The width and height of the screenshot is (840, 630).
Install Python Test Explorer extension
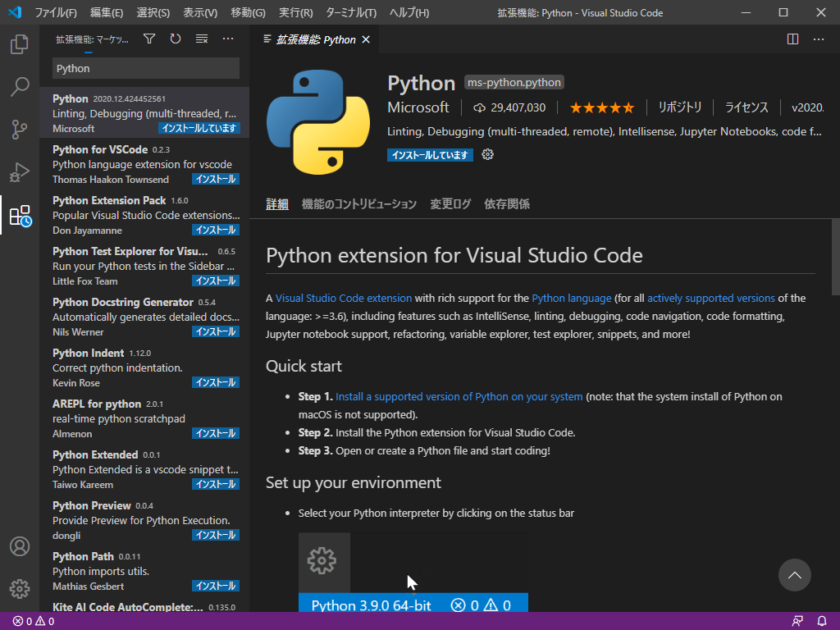click(216, 281)
